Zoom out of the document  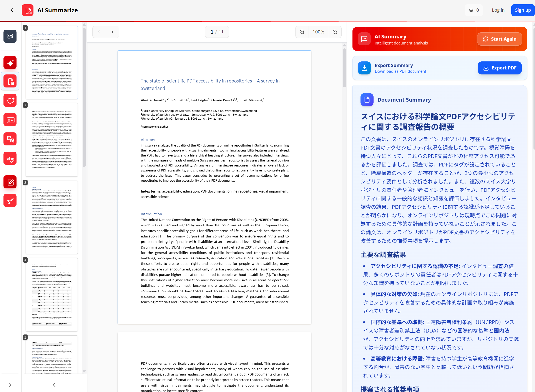(x=302, y=31)
